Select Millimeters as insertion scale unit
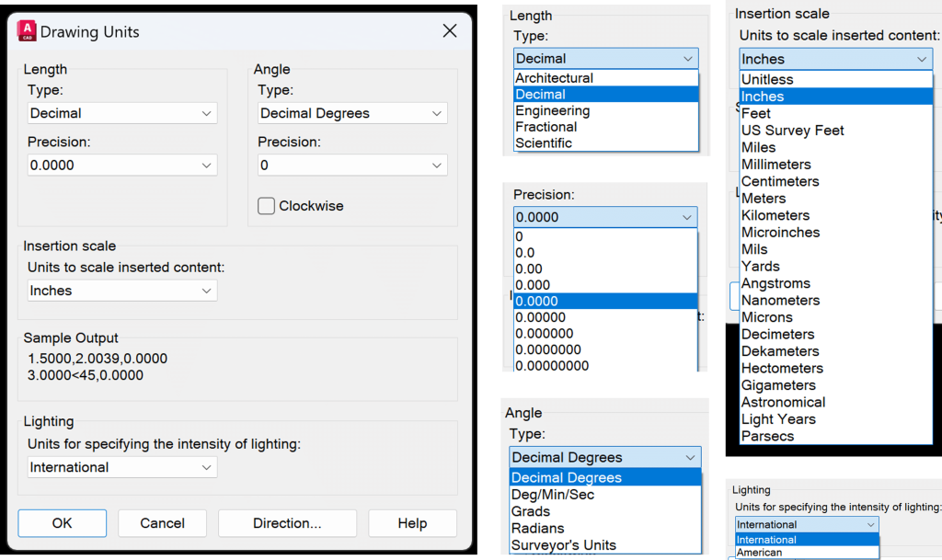Screen dimensions: 942x560 [x=780, y=164]
